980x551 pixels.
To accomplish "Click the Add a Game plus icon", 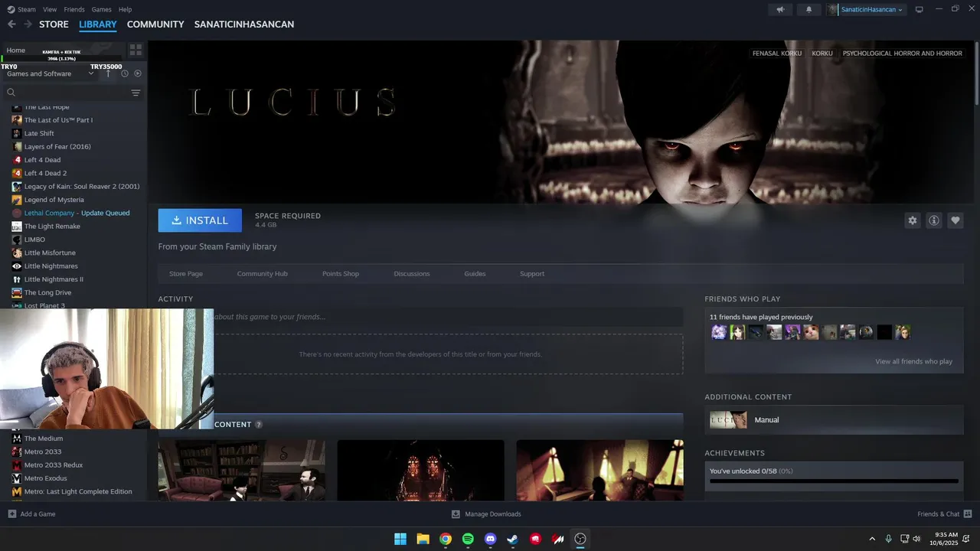I will tap(11, 514).
